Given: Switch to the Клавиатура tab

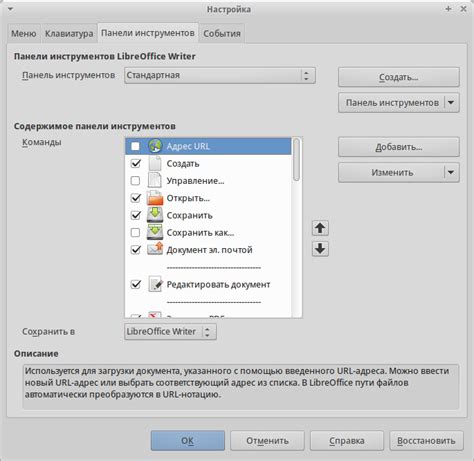Looking at the screenshot, I should pos(69,34).
